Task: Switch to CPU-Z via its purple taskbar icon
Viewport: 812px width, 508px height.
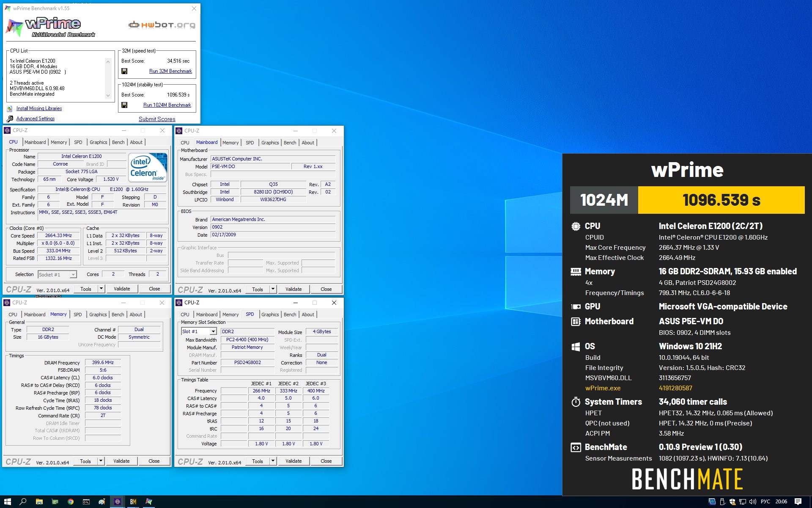Action: pos(118,502)
